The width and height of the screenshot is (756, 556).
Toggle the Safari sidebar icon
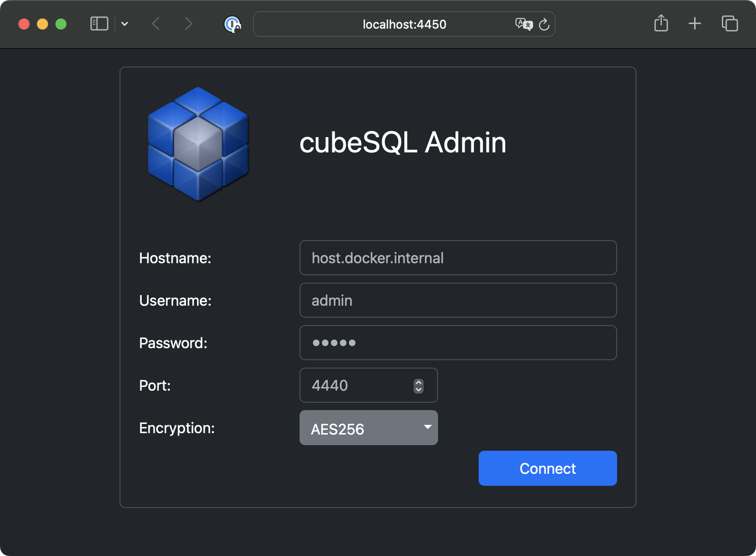click(x=99, y=24)
